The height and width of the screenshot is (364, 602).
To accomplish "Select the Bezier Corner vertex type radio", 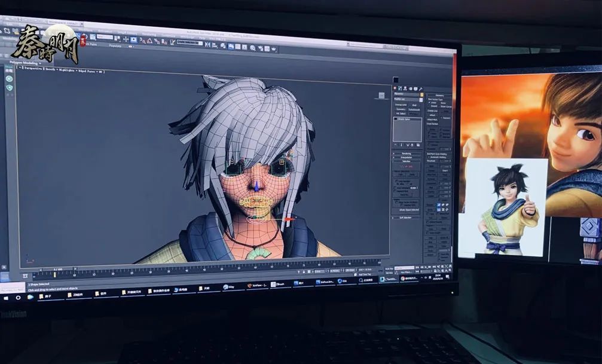I will tap(441, 106).
